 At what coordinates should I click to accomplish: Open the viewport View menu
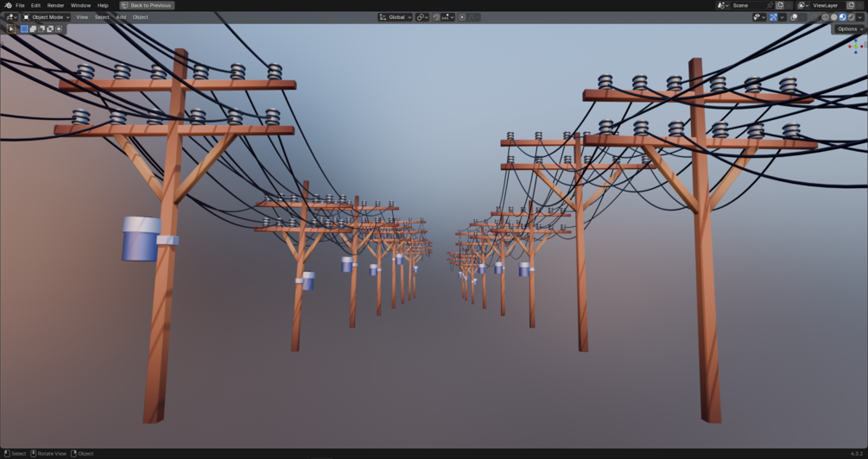click(x=82, y=17)
